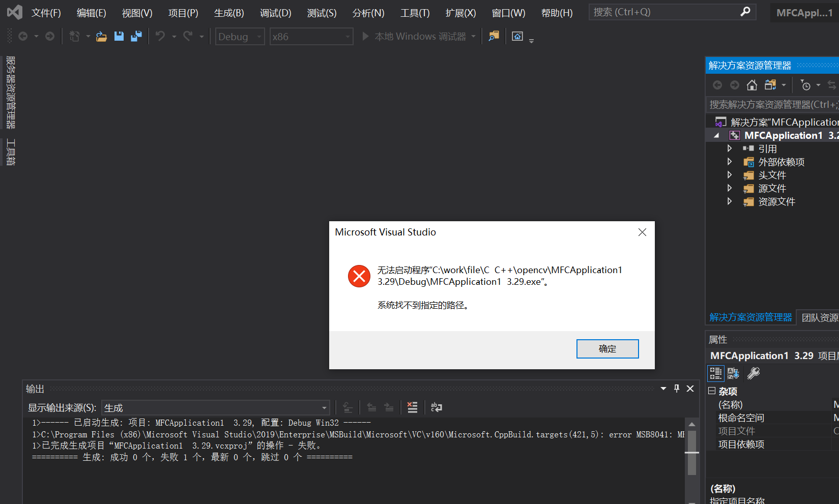Viewport: 839px width, 504px height.
Task: Toggle the pending changes filter clock icon
Action: click(807, 85)
